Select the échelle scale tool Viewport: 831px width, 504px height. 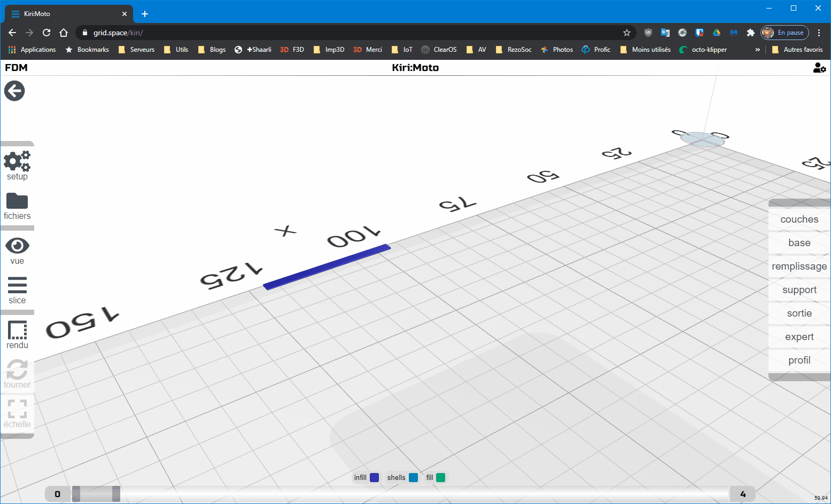click(x=17, y=414)
